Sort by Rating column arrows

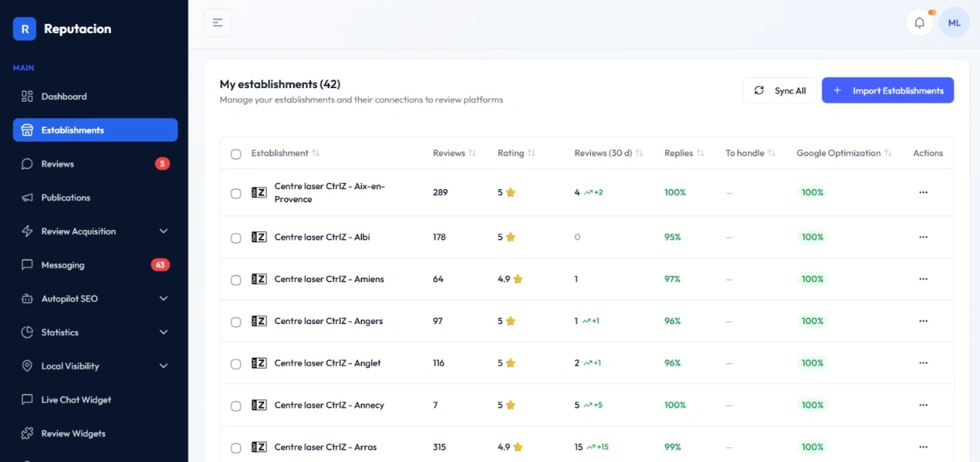[x=531, y=153]
